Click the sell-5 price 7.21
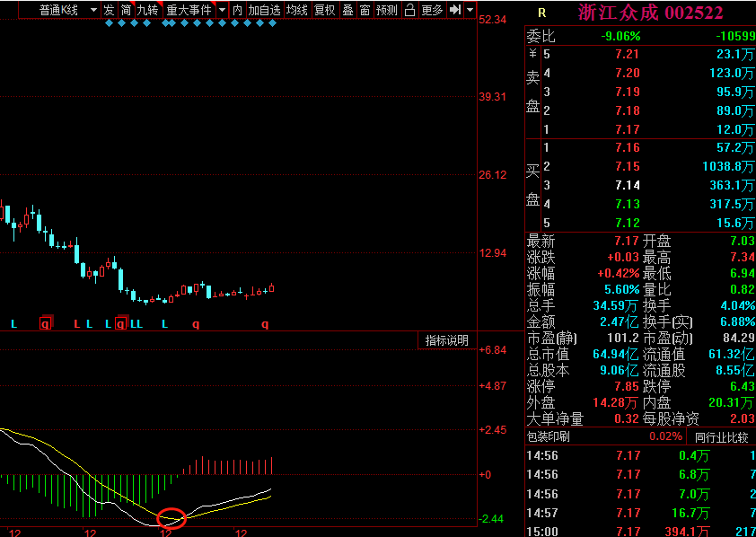 627,54
